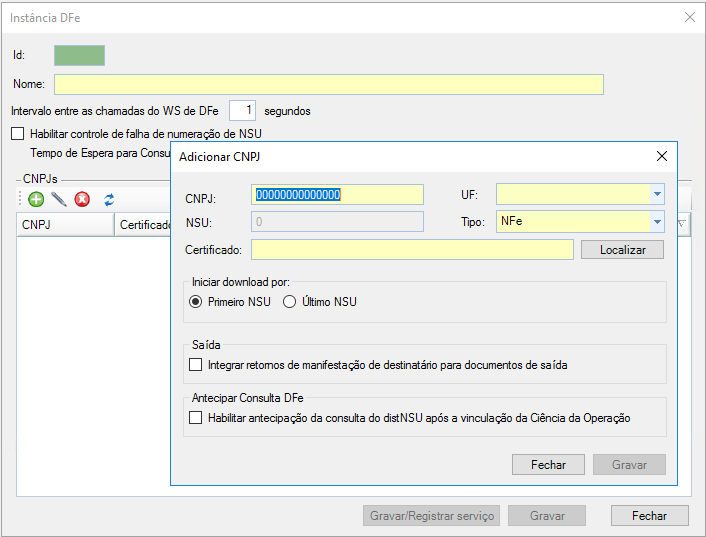Click the red delete CNPJ icon
706x537 pixels.
[82, 199]
